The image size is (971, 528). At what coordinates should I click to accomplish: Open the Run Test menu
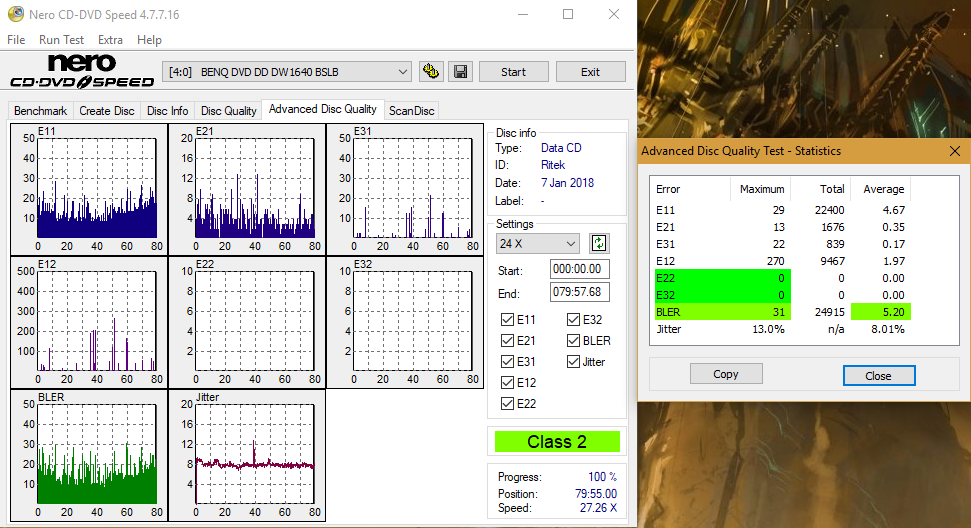tap(61, 40)
